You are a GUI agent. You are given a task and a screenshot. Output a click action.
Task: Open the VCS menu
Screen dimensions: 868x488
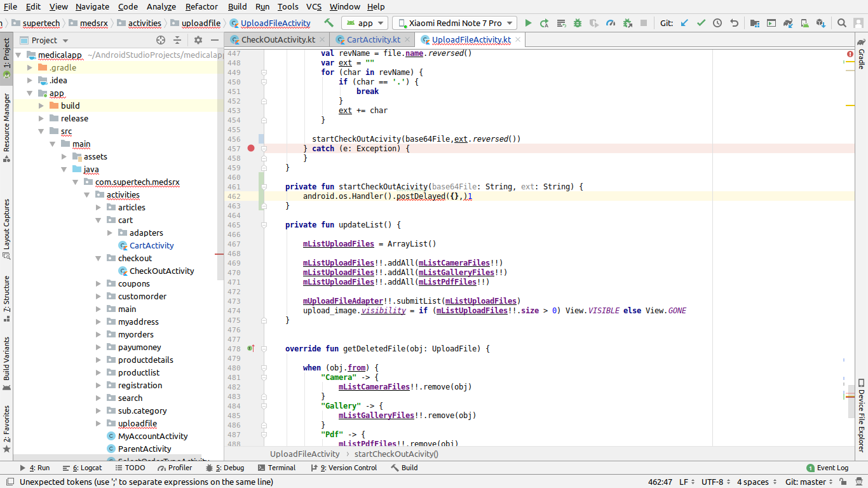[314, 6]
